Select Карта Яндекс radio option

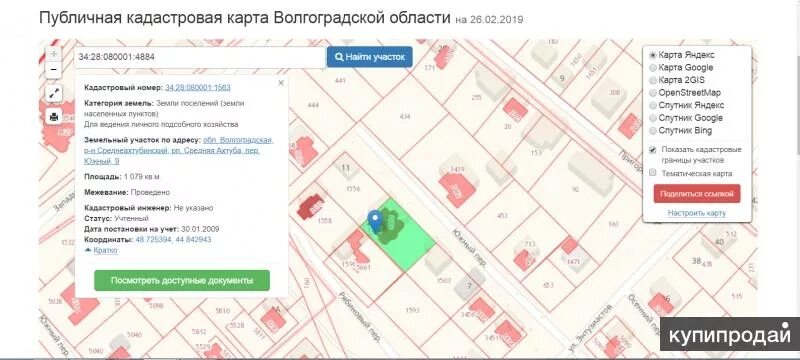[x=653, y=55]
